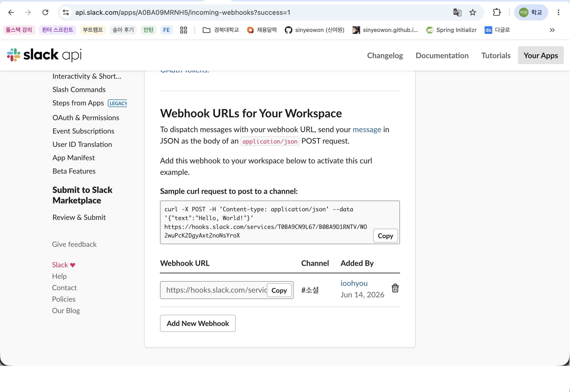Open App Manifest in sidebar

pos(73,158)
